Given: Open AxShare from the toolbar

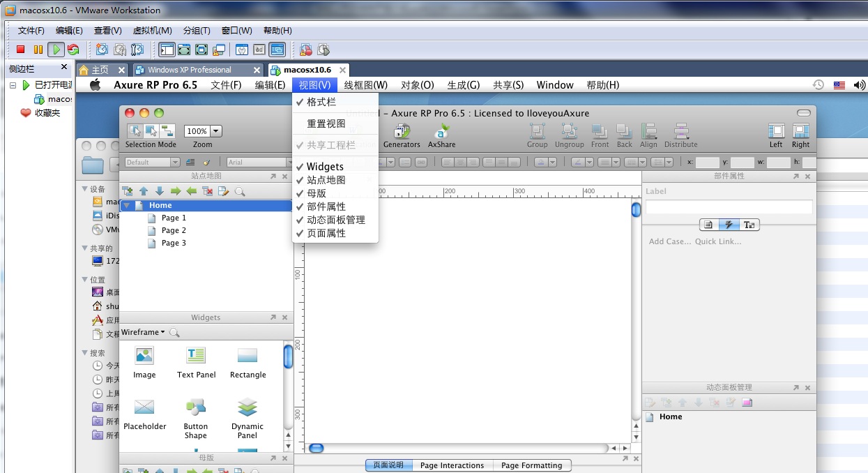Looking at the screenshot, I should (x=441, y=136).
